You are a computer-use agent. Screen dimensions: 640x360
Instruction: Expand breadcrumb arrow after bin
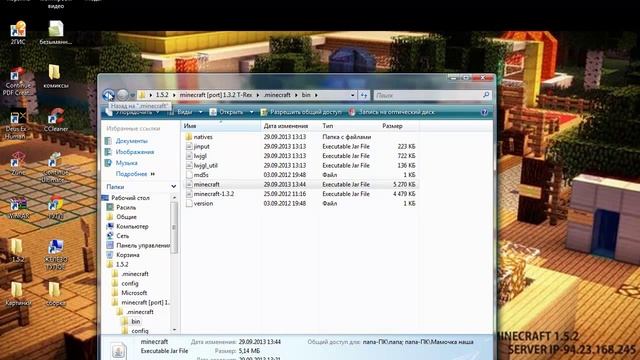point(316,95)
